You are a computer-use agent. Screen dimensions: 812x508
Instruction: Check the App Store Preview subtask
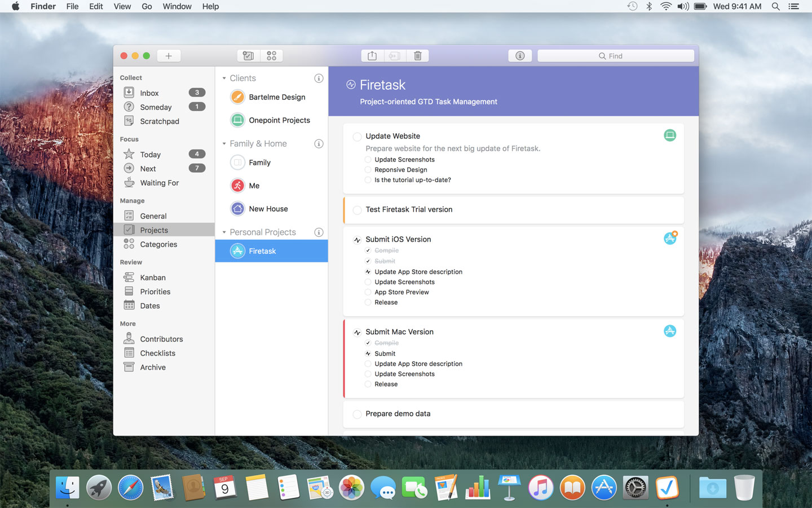click(x=368, y=292)
